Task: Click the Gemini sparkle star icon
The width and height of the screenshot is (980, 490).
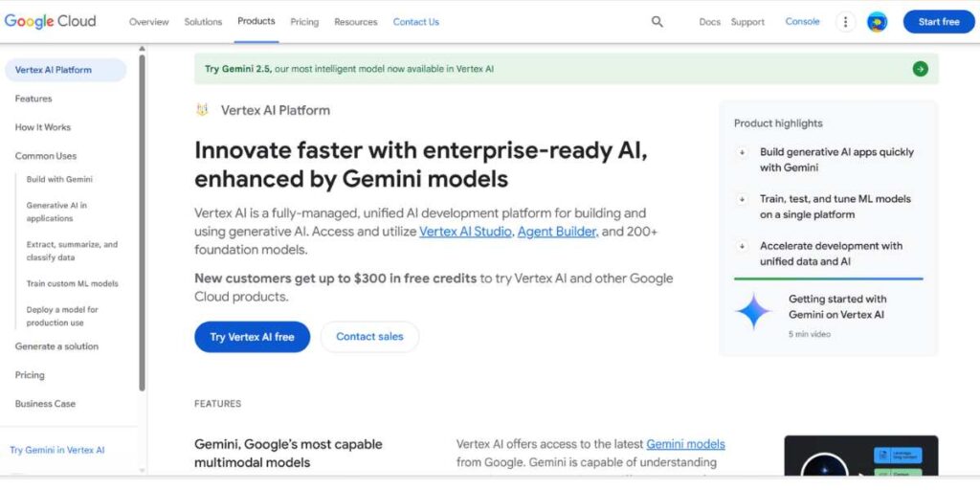Action: point(753,311)
